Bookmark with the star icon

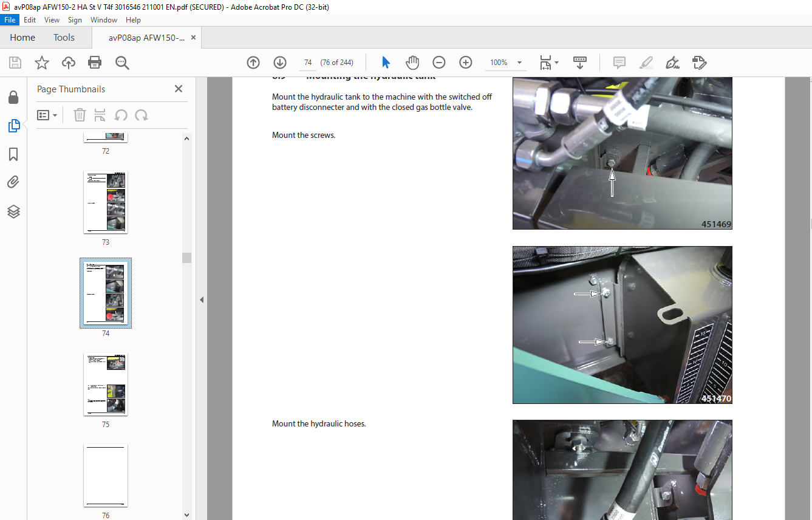[x=42, y=63]
